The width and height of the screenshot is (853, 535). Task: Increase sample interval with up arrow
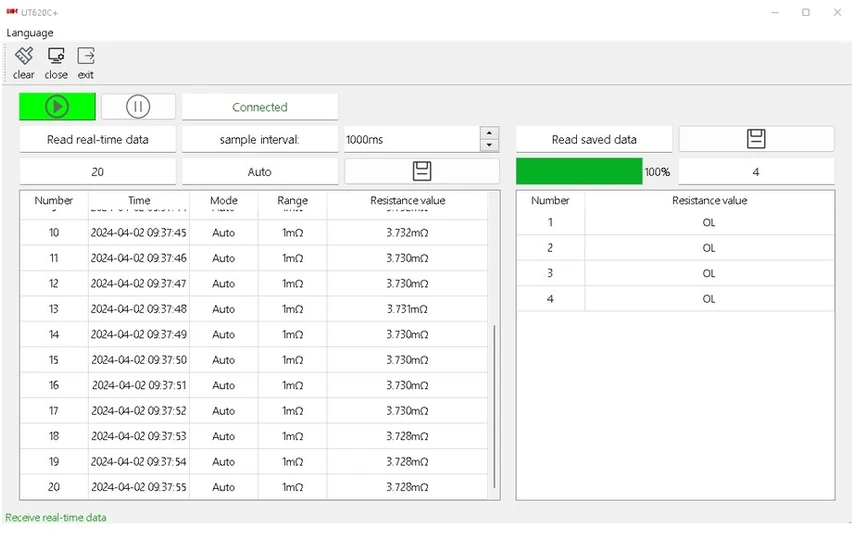[x=489, y=133]
